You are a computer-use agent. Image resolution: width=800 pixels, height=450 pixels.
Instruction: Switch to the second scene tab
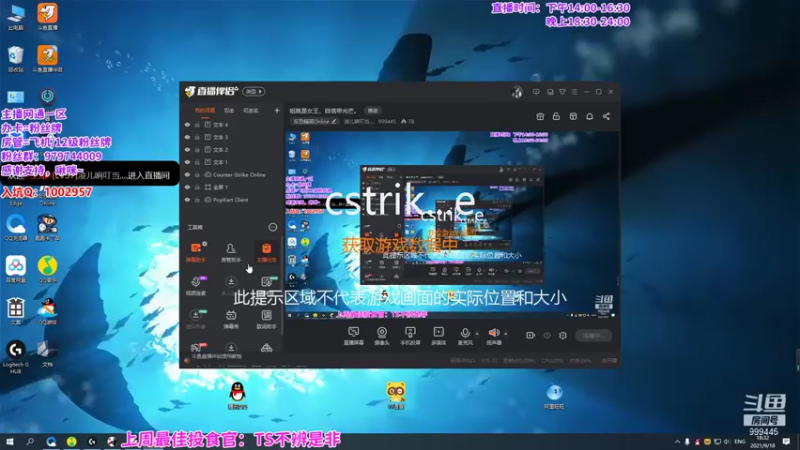[229, 110]
